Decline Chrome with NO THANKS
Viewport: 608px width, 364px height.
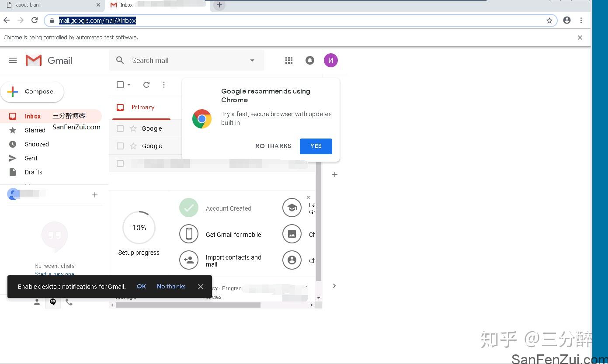273,146
